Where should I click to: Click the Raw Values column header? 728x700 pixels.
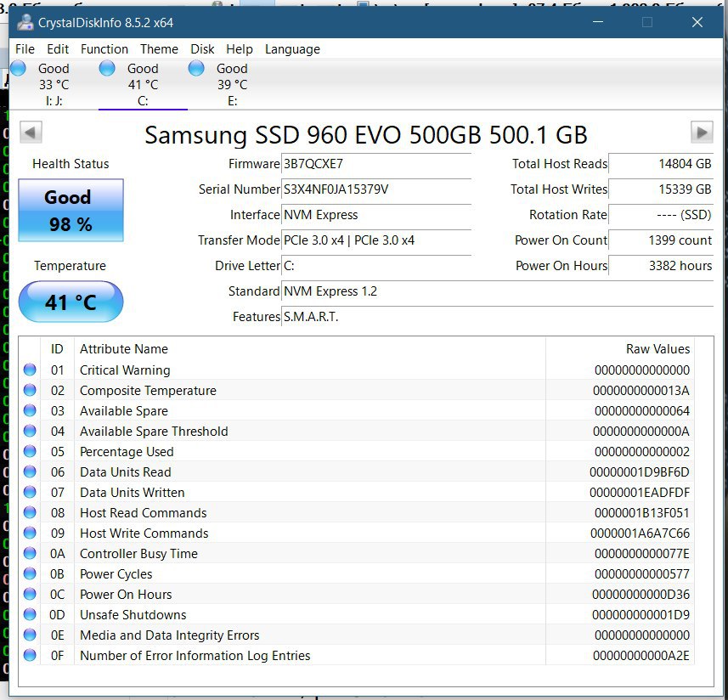click(x=620, y=349)
